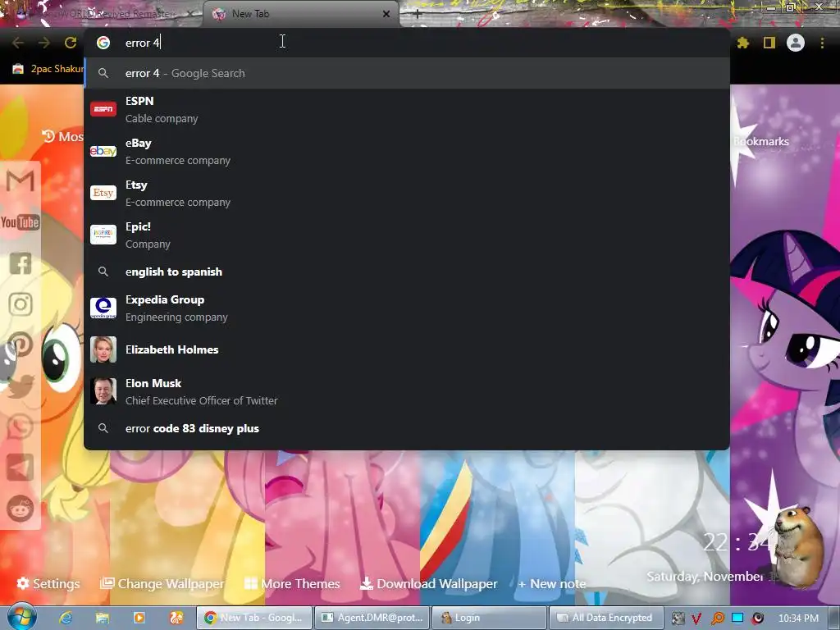Click the red V tray icon

tap(696, 619)
